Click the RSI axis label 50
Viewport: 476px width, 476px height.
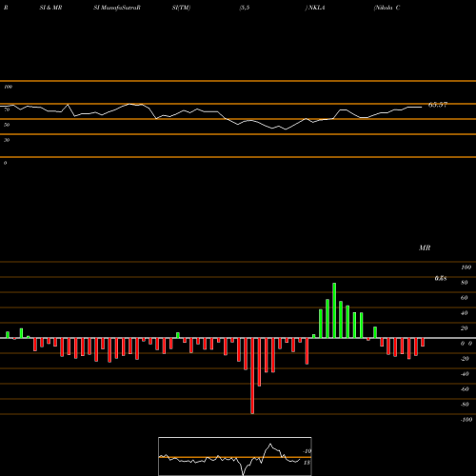(x=7, y=125)
